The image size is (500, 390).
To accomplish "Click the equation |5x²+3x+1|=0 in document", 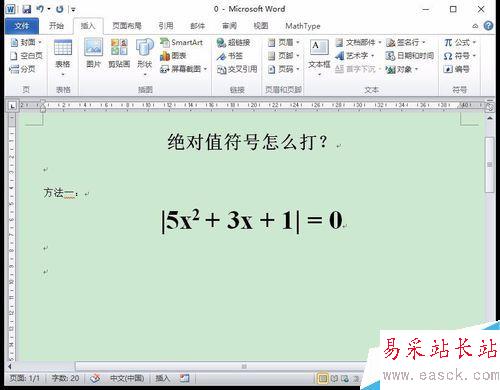I will [252, 220].
